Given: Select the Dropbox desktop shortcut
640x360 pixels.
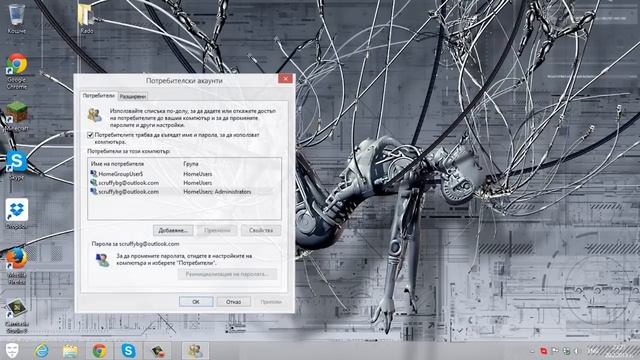Looking at the screenshot, I should [16, 213].
